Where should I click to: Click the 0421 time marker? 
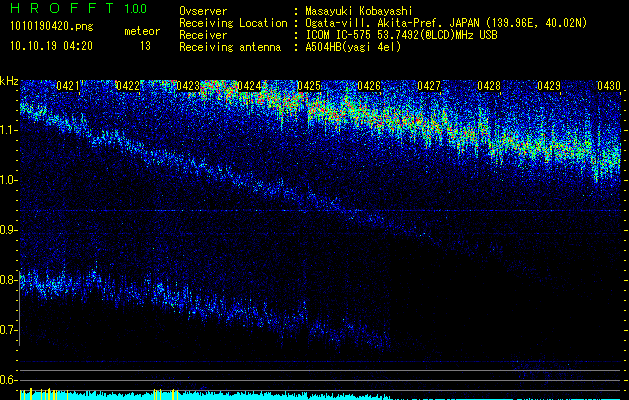(68, 87)
